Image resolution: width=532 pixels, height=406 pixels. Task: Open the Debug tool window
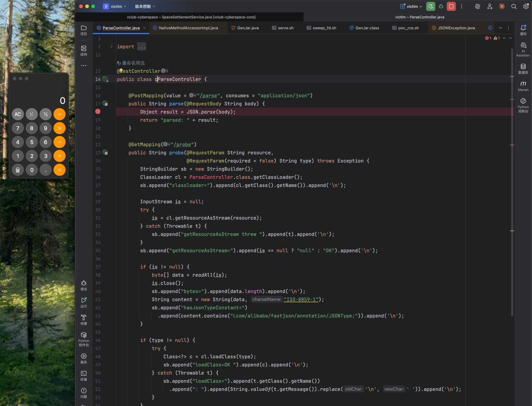click(x=84, y=285)
